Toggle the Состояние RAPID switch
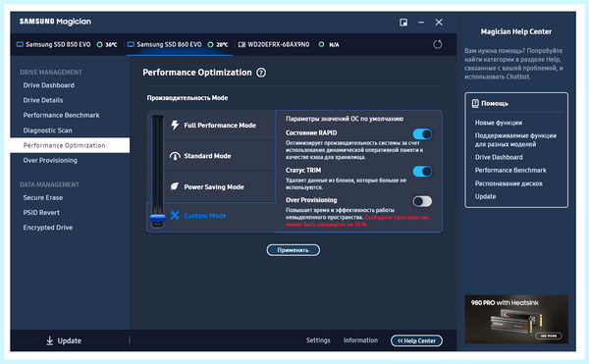Viewport: 589px width, 364px height. click(x=422, y=134)
